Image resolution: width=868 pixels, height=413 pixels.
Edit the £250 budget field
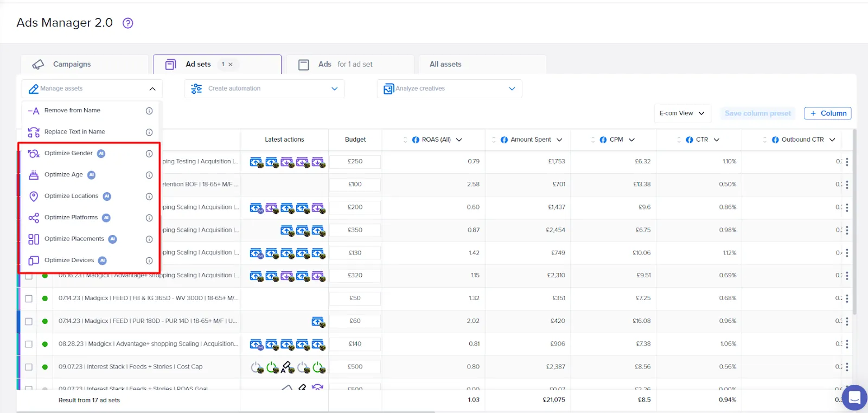tap(355, 162)
